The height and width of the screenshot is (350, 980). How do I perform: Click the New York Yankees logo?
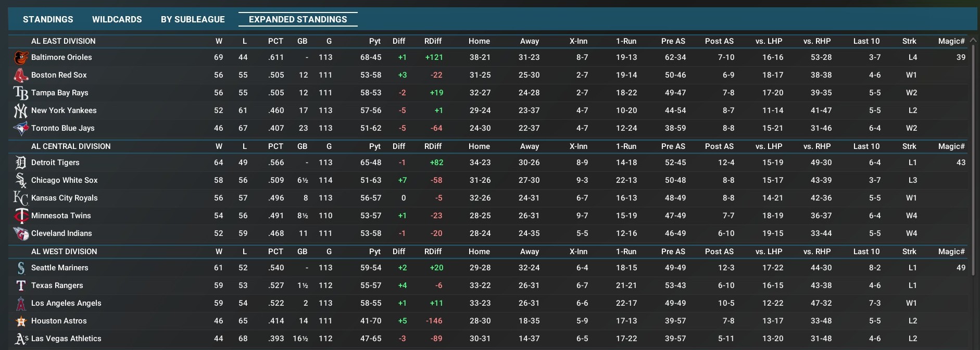(x=21, y=111)
